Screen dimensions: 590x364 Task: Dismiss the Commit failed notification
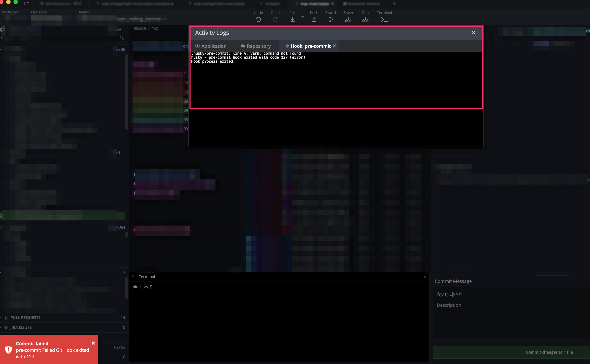[93, 343]
